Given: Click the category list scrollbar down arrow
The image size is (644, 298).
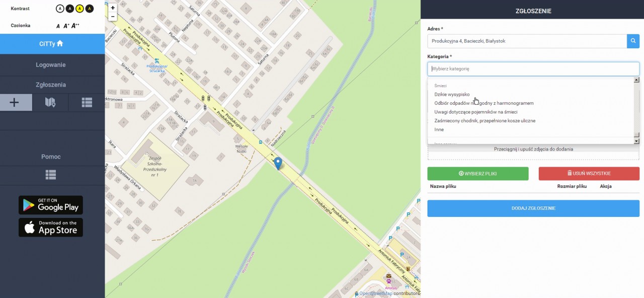Looking at the screenshot, I should coord(636,141).
